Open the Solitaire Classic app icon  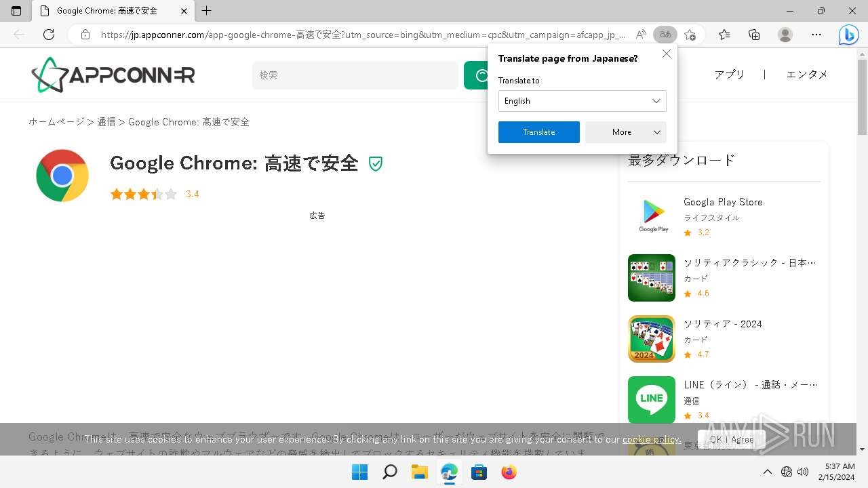pyautogui.click(x=652, y=278)
